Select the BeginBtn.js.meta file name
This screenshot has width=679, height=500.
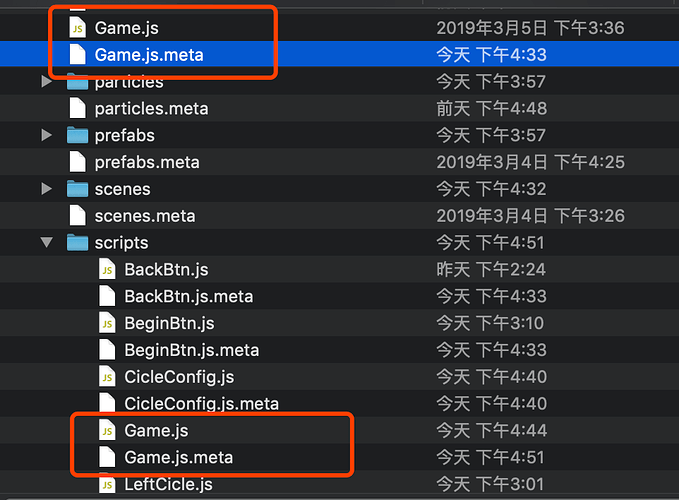tap(191, 350)
